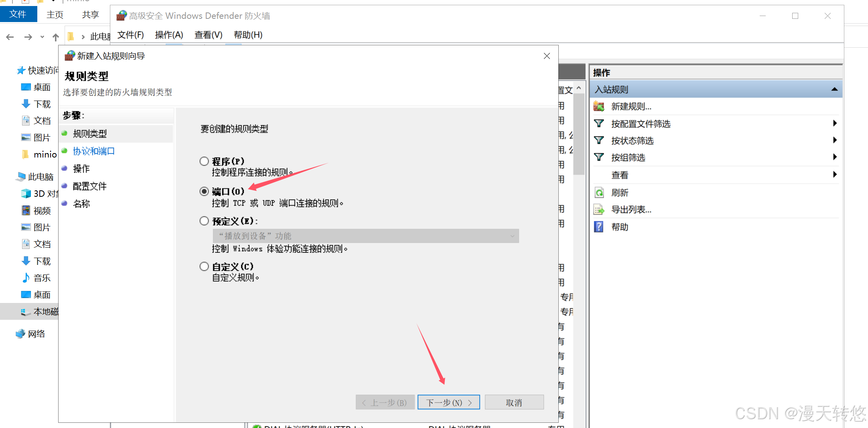Image resolution: width=868 pixels, height=428 pixels.
Task: Click the 按配置文件筛选 filter icon
Action: click(x=599, y=123)
